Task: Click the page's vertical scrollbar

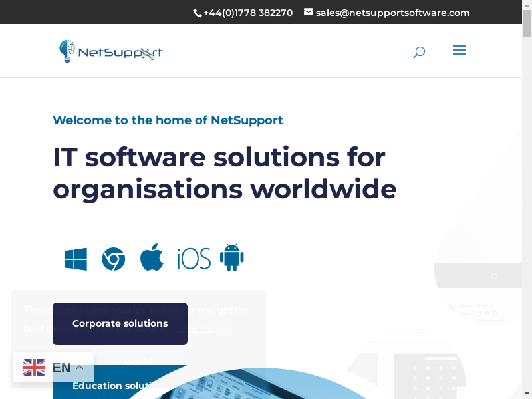Action: 527,199
